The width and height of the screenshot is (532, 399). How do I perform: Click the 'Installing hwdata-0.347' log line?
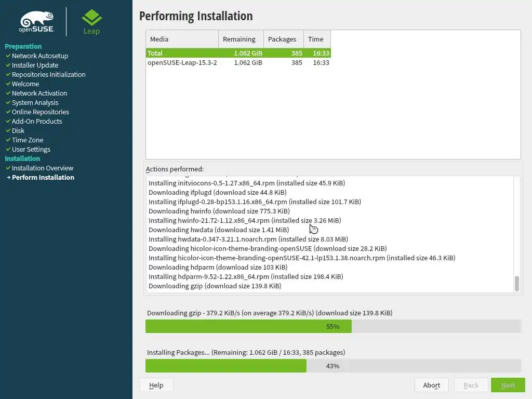pyautogui.click(x=248, y=239)
